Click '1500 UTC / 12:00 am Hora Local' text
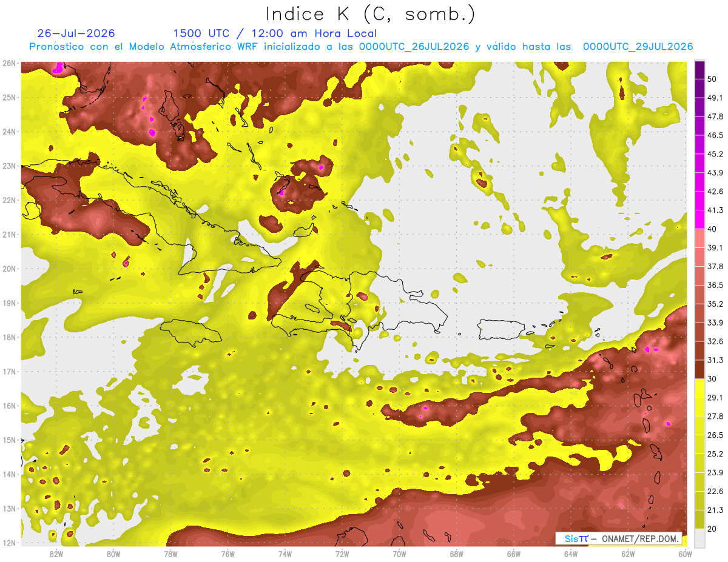Image resolution: width=728 pixels, height=562 pixels. [x=275, y=34]
